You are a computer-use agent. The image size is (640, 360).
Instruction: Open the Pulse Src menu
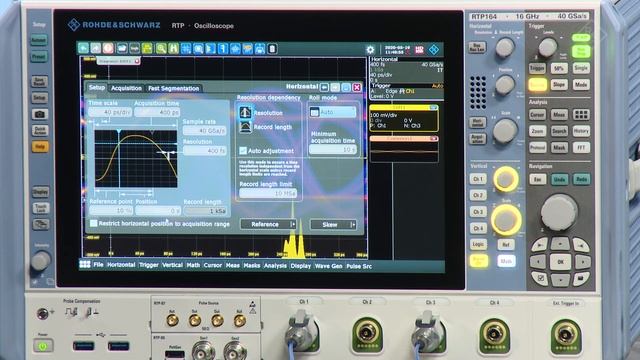359,266
